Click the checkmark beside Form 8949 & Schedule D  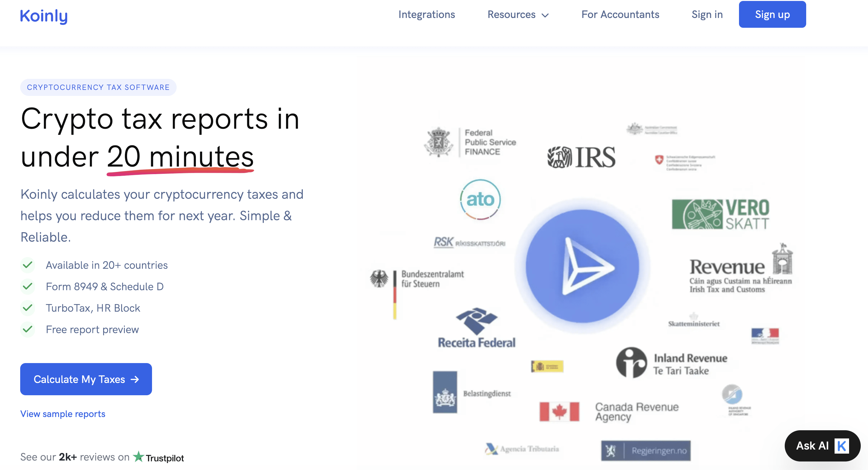pyautogui.click(x=28, y=286)
